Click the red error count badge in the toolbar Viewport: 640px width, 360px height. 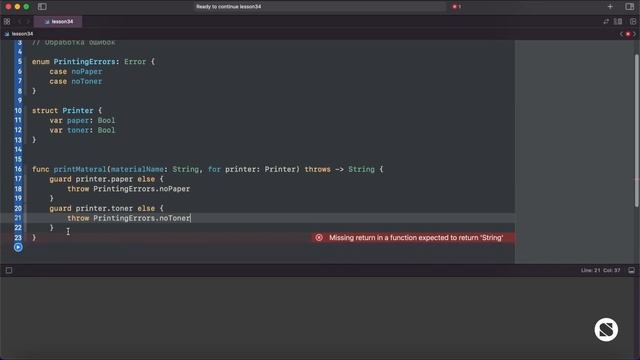pyautogui.click(x=456, y=7)
